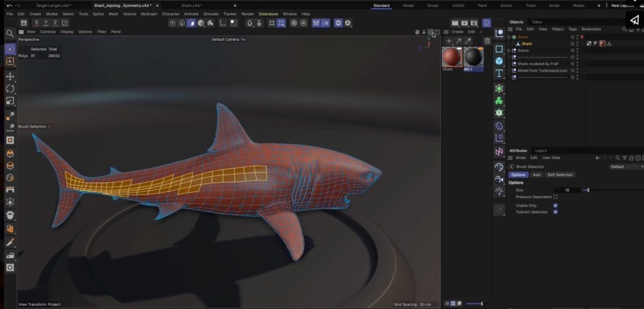Click the Light object icon in palette
The height and width of the screenshot is (309, 644).
pyautogui.click(x=499, y=191)
